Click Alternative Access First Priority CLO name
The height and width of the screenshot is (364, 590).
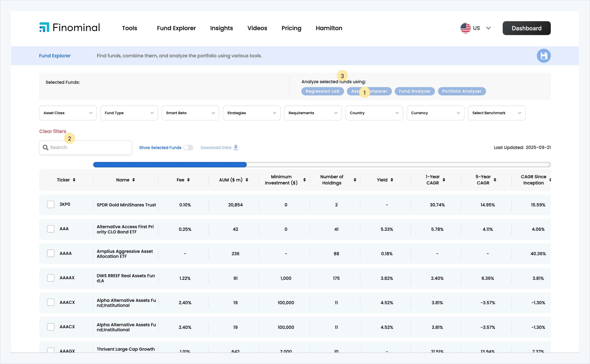(x=125, y=229)
